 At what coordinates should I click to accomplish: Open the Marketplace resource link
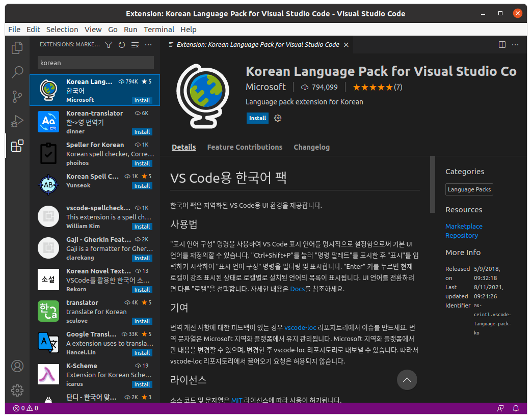464,226
